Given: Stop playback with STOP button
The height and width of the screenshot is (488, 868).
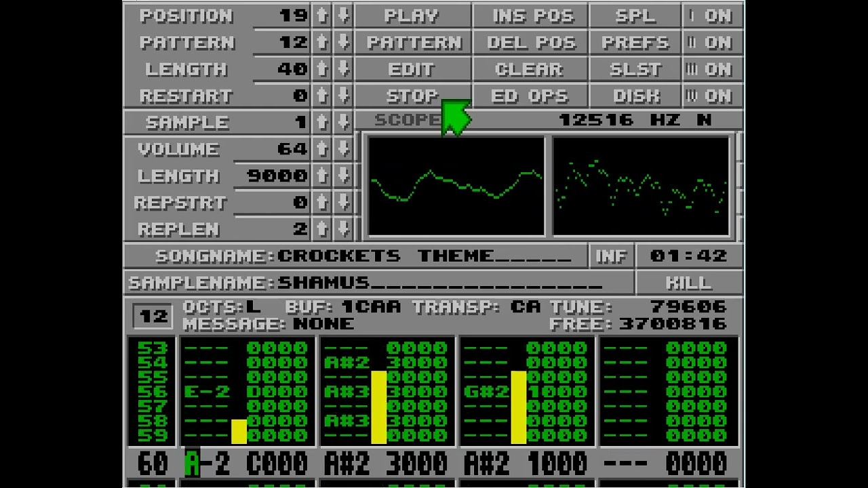Looking at the screenshot, I should click(412, 96).
